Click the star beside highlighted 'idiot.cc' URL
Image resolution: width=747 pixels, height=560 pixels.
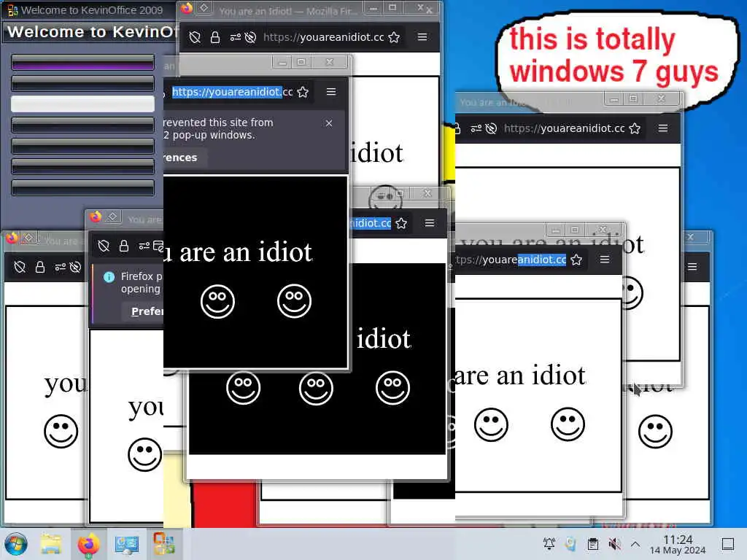401,223
